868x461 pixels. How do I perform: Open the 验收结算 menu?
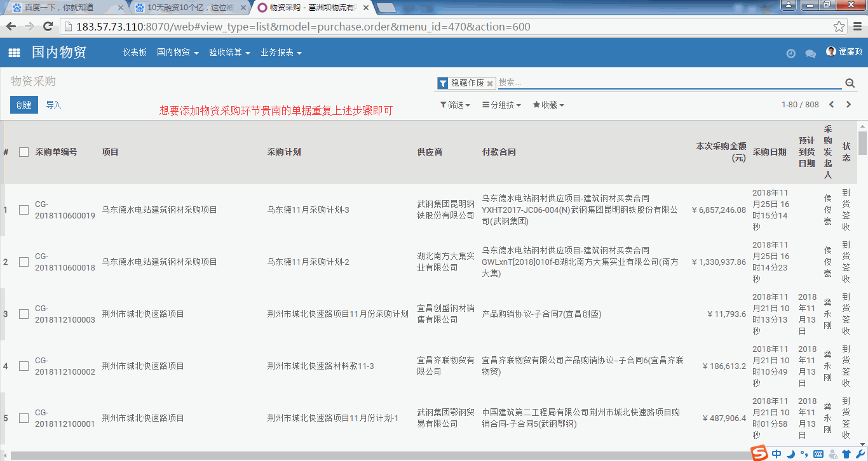click(229, 53)
